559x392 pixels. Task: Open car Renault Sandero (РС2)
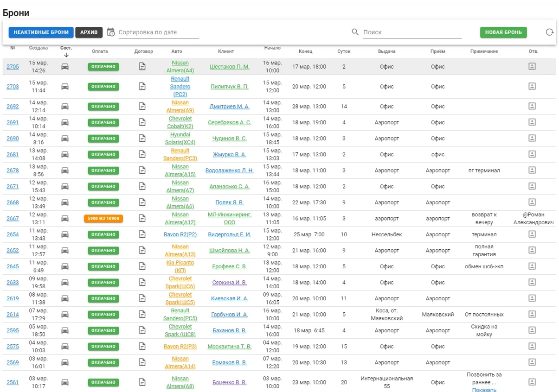[x=180, y=87]
